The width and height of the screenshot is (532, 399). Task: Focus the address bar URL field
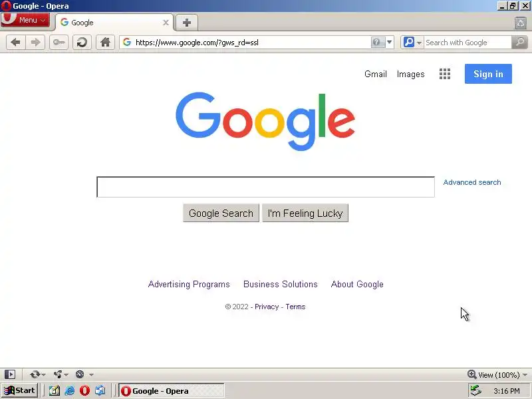(x=251, y=43)
